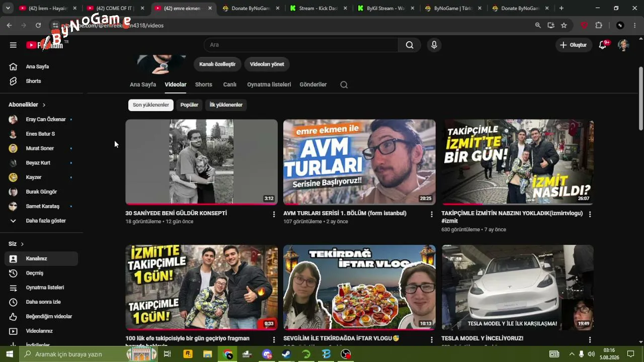Open Kayzer subscription channel
The image size is (644, 362).
click(x=41, y=177)
